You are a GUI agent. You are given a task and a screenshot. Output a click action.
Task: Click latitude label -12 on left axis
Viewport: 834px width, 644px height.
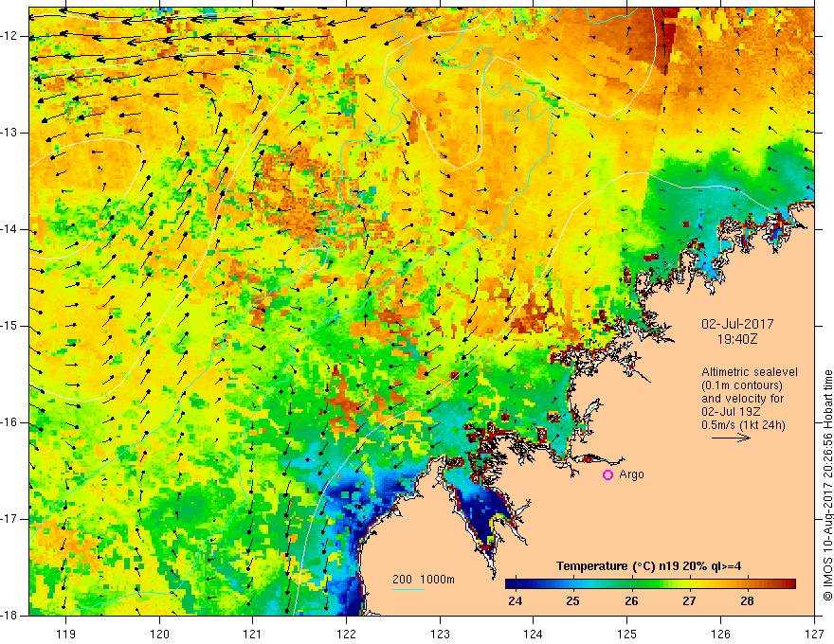(x=12, y=36)
